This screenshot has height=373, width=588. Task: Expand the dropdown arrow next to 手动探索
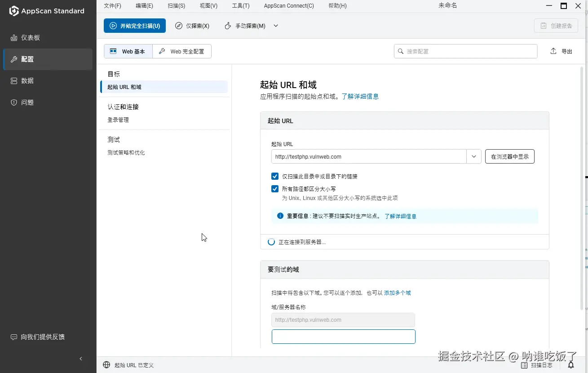[276, 26]
